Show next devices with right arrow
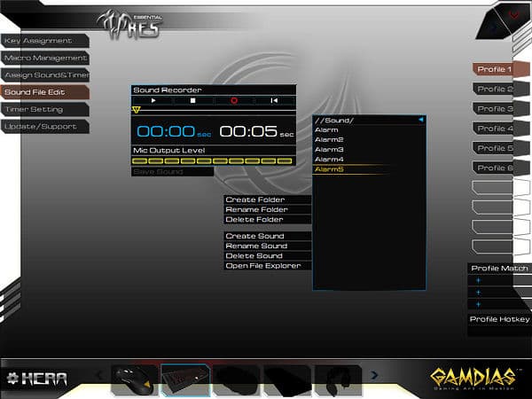The height and width of the screenshot is (399, 532). tap(374, 375)
